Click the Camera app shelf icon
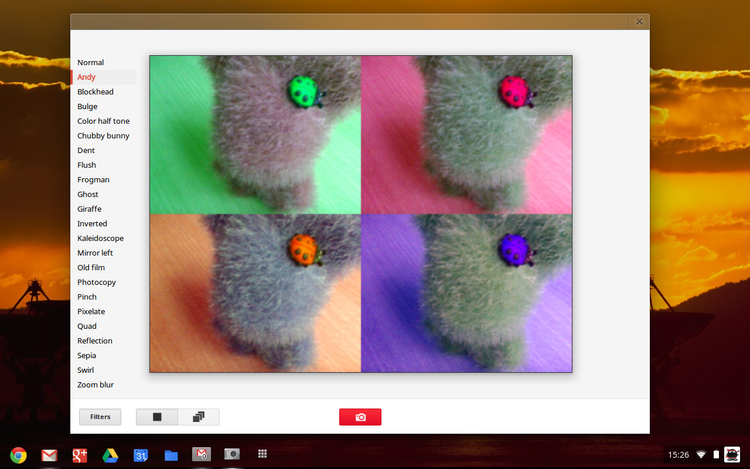750x469 pixels. pos(232,454)
